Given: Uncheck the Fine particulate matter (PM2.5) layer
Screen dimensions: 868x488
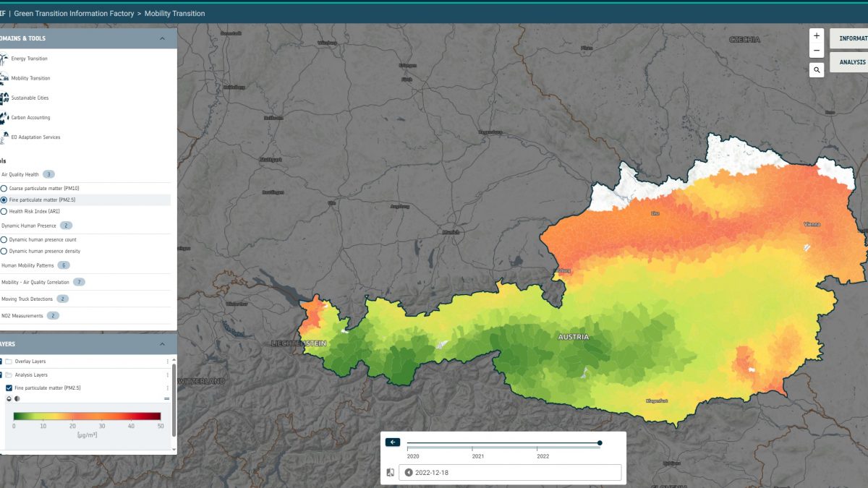Looking at the screenshot, I should [x=9, y=388].
